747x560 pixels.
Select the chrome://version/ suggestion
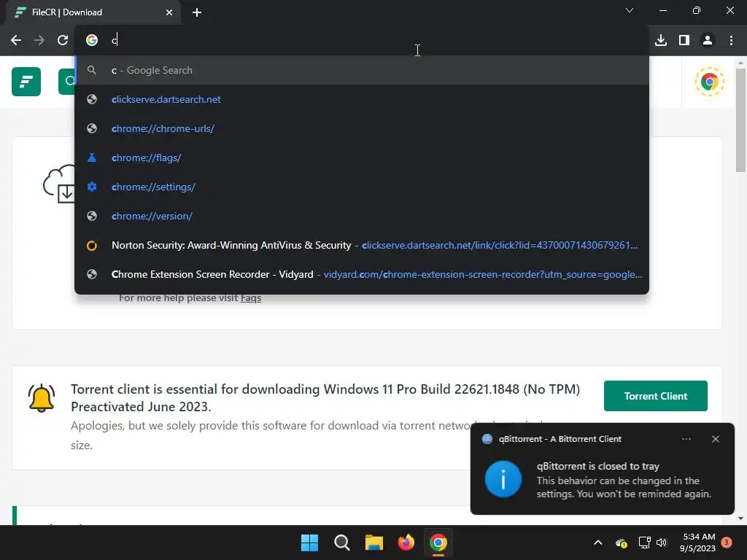[362, 216]
